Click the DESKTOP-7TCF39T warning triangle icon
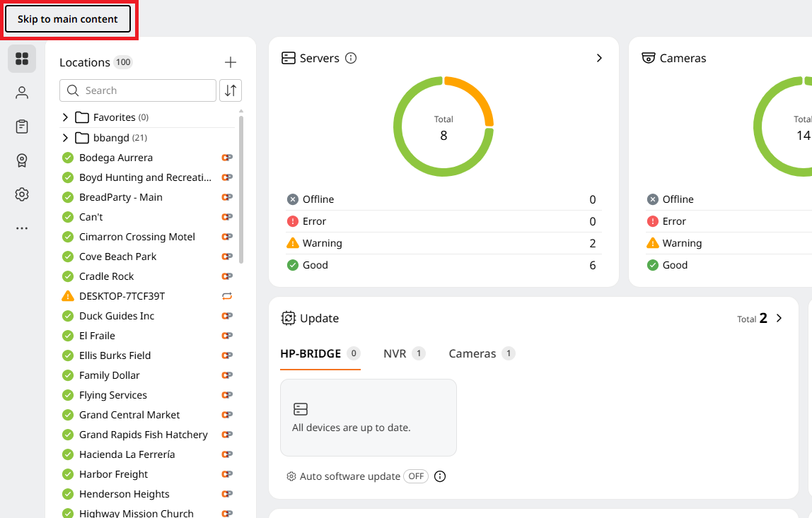812x518 pixels. point(68,296)
